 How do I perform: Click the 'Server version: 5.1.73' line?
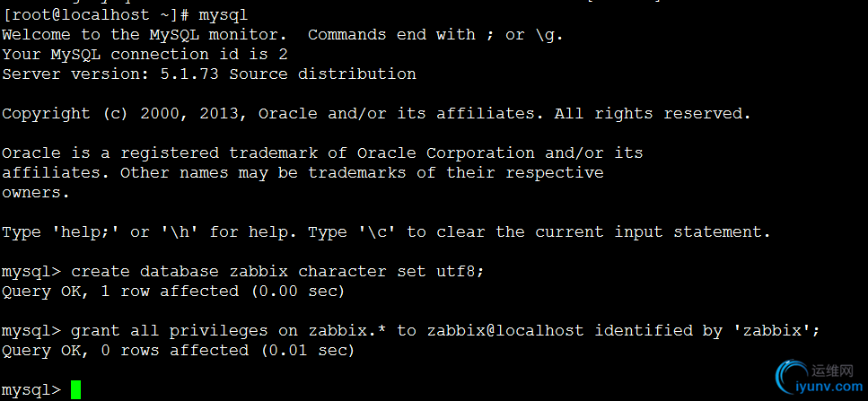point(208,74)
